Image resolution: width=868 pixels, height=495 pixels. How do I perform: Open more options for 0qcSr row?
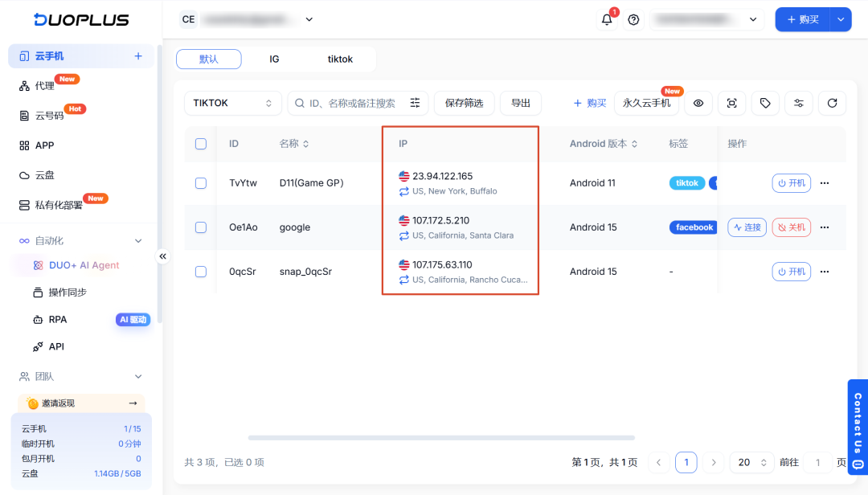coord(825,272)
